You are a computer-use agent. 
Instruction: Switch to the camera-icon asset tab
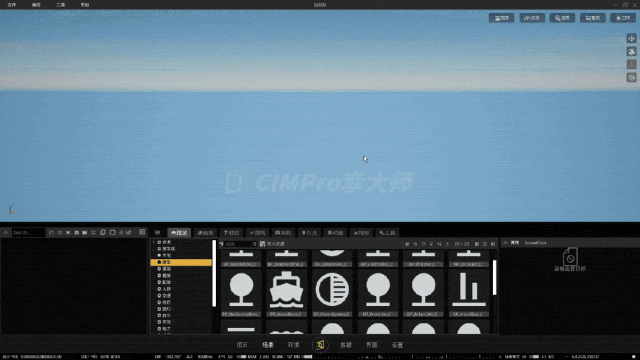(283, 233)
